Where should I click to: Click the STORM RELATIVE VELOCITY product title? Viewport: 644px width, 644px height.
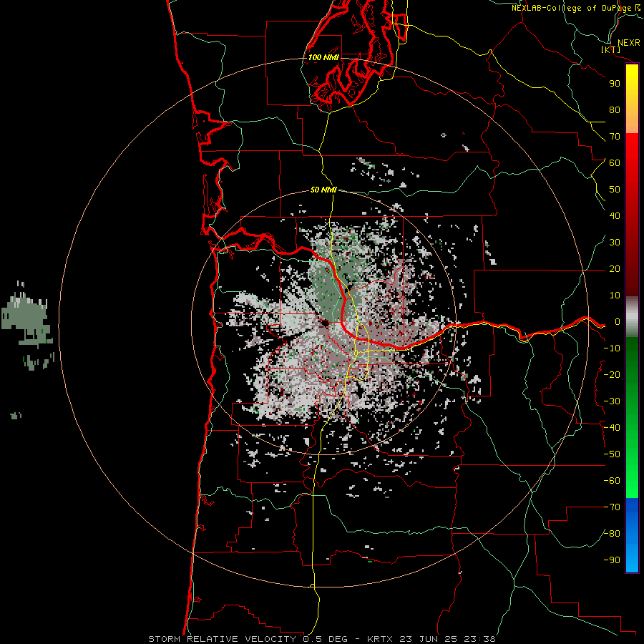(x=224, y=639)
